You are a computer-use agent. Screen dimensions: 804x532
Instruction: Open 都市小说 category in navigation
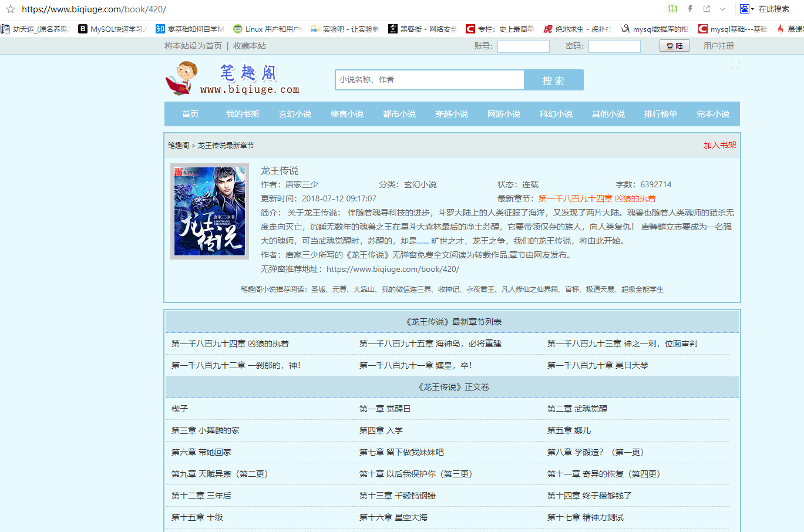point(399,114)
